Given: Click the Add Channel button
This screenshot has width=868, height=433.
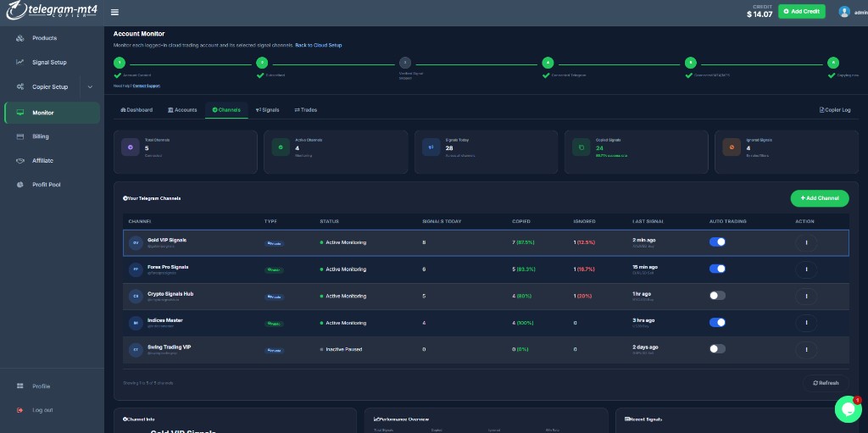Looking at the screenshot, I should coord(820,198).
